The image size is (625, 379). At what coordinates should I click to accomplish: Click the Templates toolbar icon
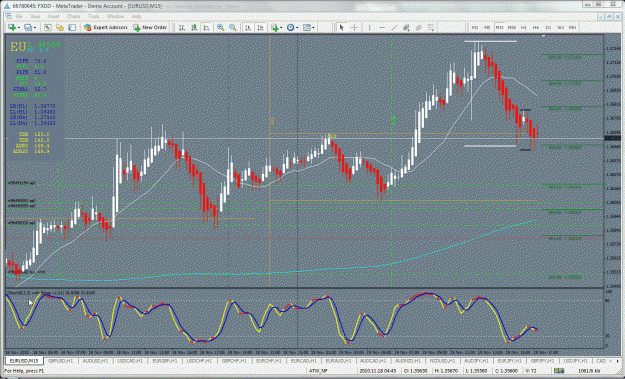307,27
